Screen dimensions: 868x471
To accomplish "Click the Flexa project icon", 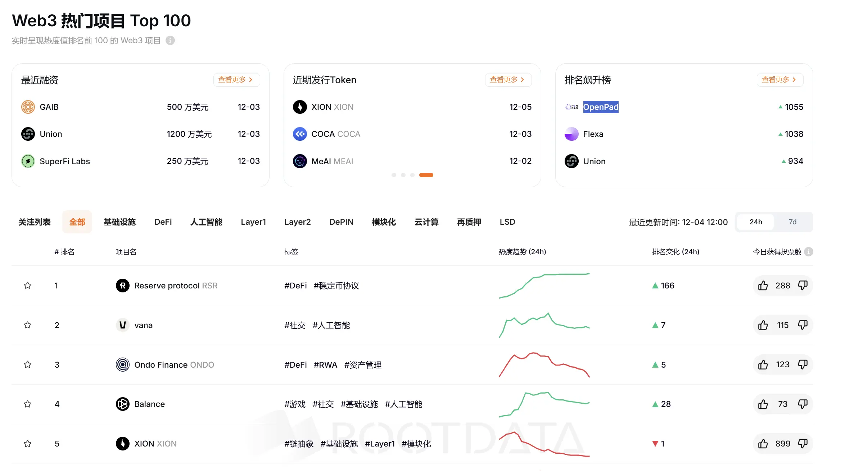I will [571, 134].
